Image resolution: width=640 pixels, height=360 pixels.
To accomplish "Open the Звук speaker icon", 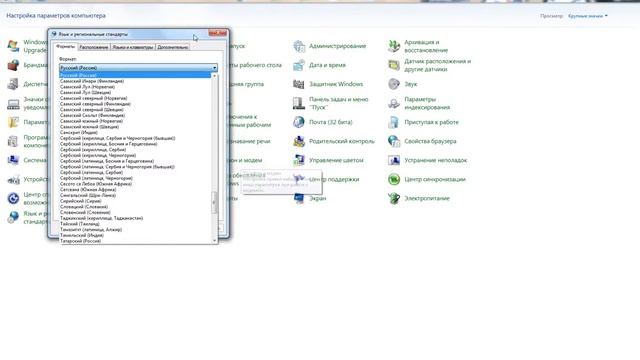I will (x=394, y=84).
